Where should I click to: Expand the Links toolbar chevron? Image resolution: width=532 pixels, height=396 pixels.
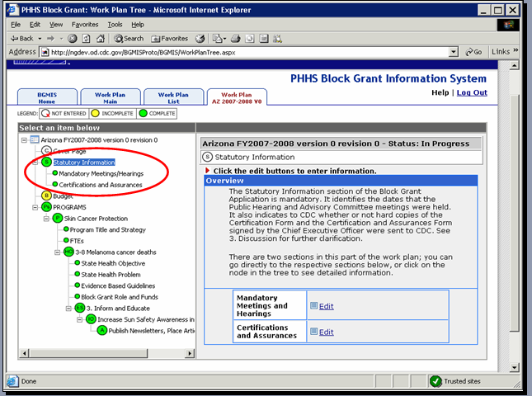(516, 50)
